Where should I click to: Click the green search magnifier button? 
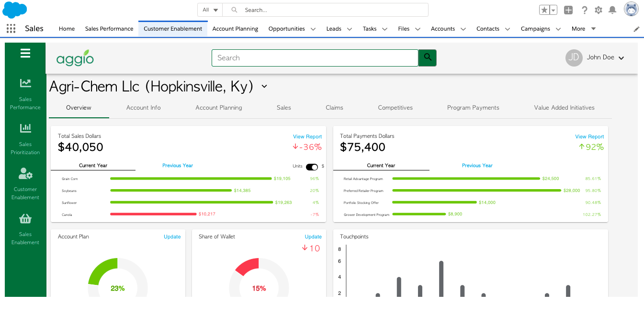428,57
